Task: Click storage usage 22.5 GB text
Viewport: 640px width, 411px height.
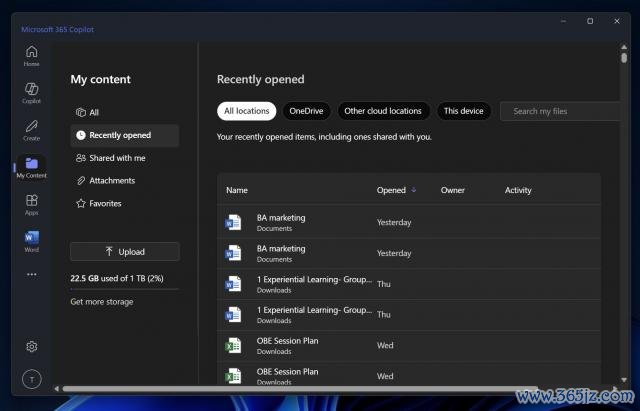Action: pos(117,278)
